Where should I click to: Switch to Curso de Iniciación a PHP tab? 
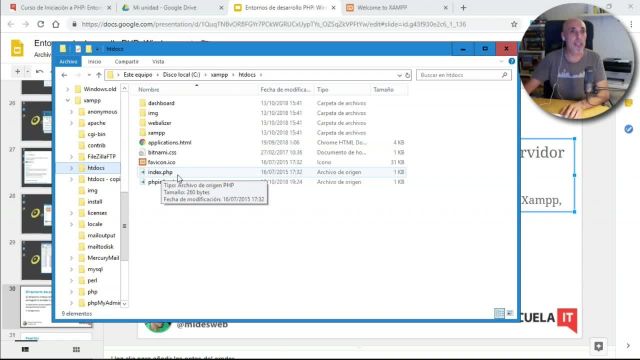click(x=61, y=8)
